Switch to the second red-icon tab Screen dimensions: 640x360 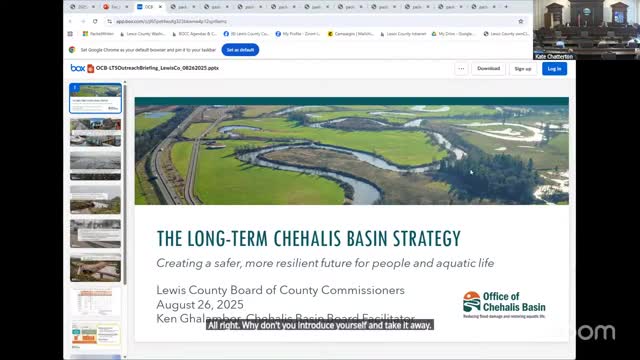point(116,7)
